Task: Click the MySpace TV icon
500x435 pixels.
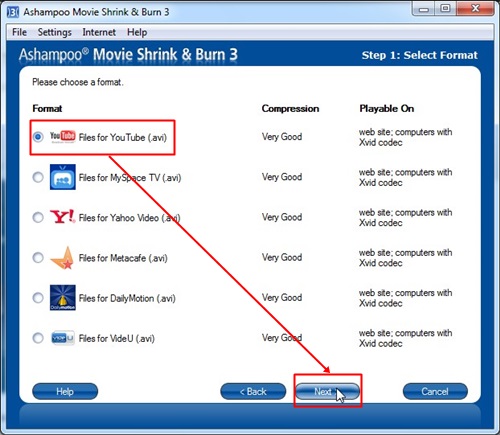Action: point(63,177)
